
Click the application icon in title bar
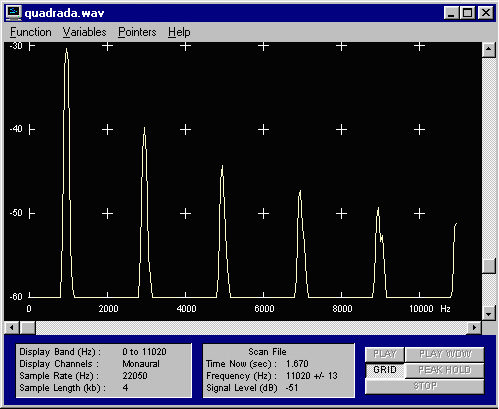point(14,13)
